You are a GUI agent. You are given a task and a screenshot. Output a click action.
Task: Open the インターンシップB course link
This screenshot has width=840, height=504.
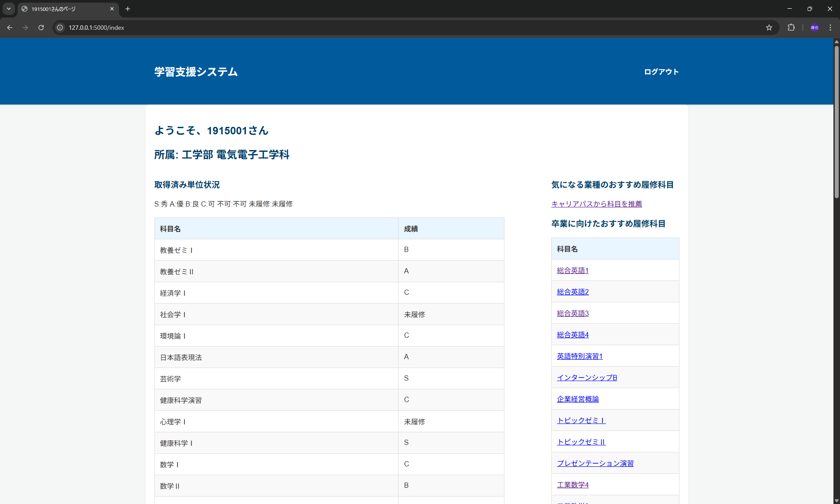(587, 377)
